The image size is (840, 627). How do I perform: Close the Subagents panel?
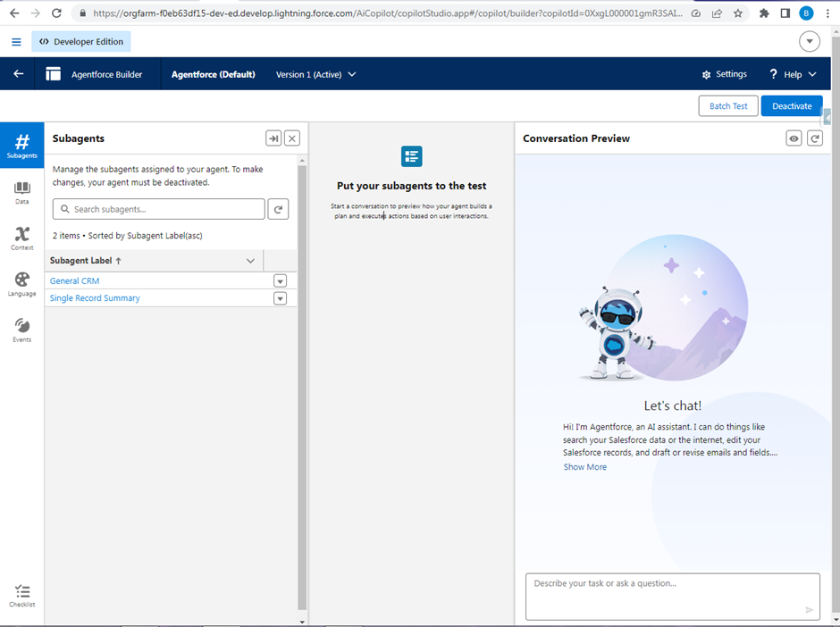pos(292,138)
